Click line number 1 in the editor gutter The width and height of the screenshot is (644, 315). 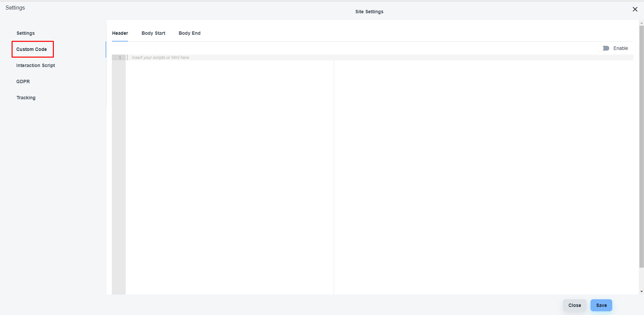(x=120, y=58)
